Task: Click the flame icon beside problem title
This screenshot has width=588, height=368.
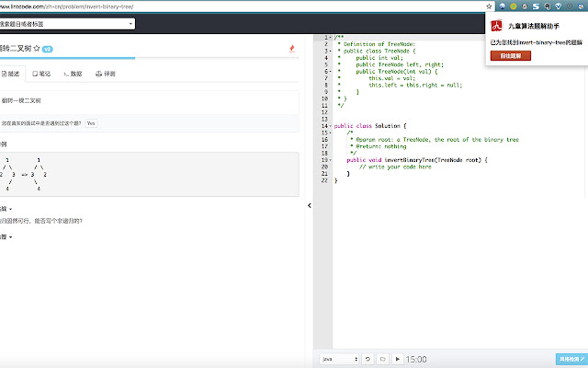Action: [x=292, y=48]
